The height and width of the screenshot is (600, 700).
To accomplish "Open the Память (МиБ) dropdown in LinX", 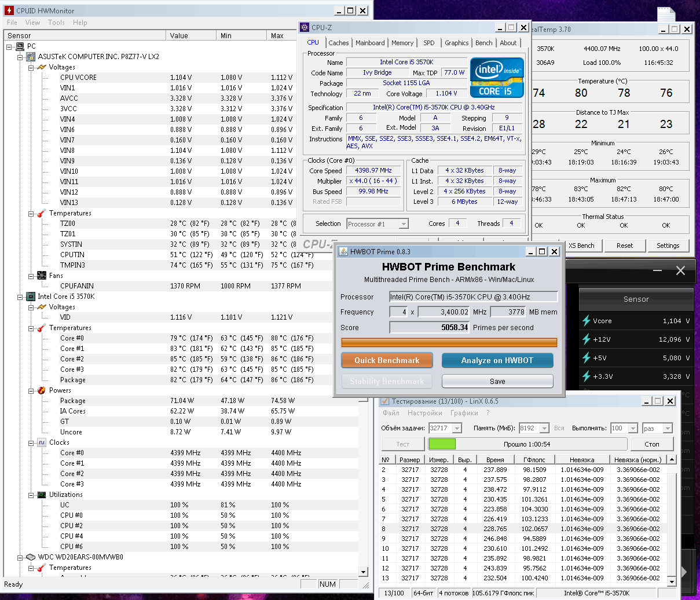I will point(544,429).
